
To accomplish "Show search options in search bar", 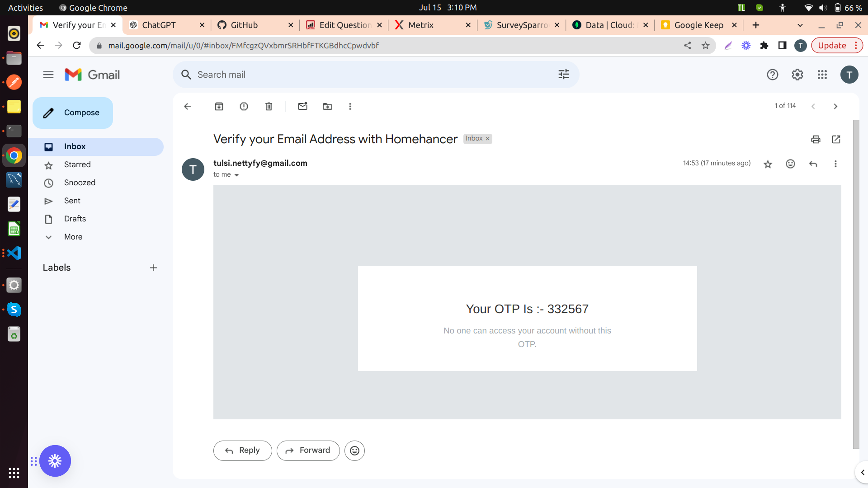I will (563, 75).
